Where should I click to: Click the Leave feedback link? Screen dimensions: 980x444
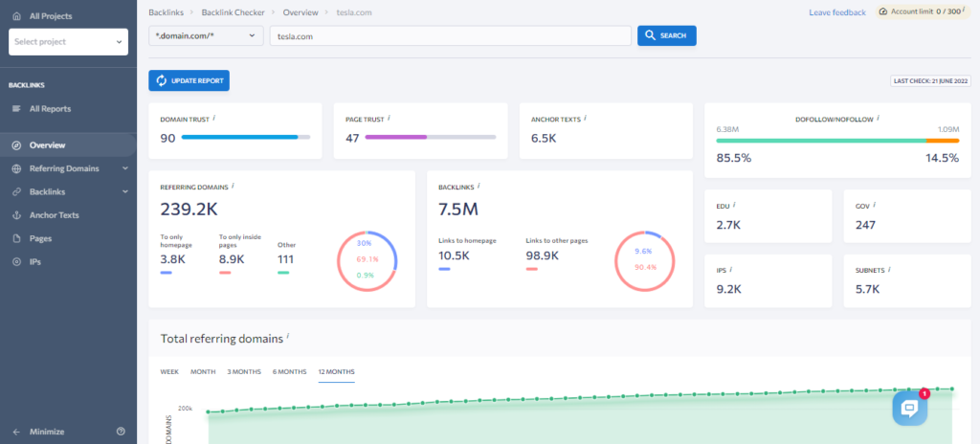pyautogui.click(x=837, y=12)
